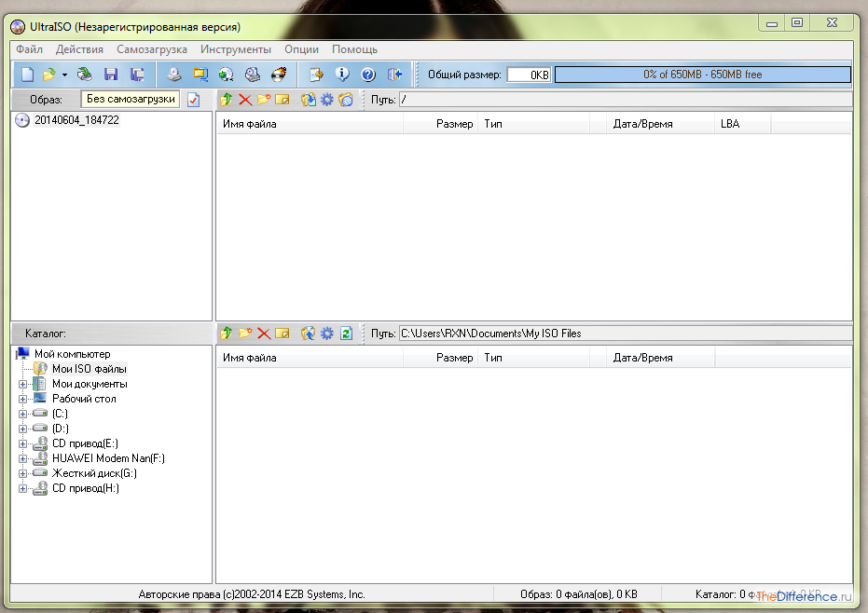This screenshot has width=868, height=613.
Task: Toggle the boot info checkmark icon beside Без самозагрузки
Action: 193,100
